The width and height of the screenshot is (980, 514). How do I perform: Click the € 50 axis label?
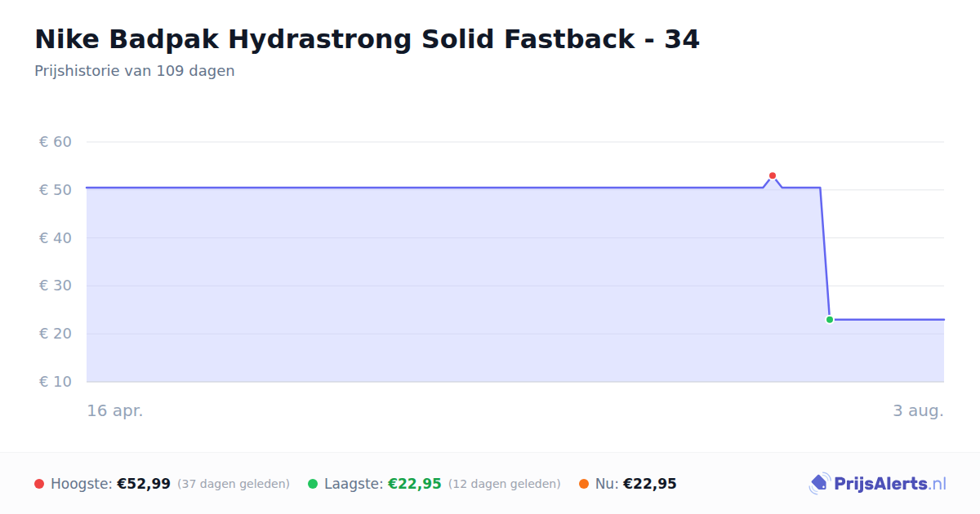pos(56,190)
